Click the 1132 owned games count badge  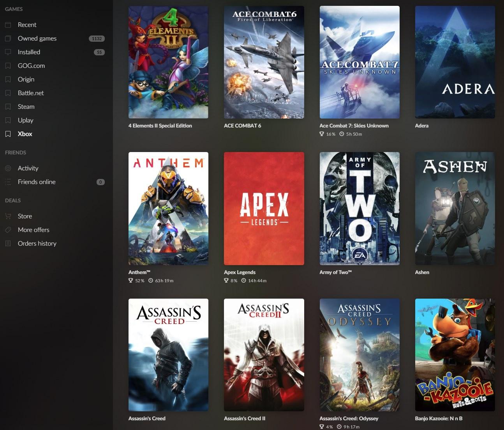[x=97, y=39]
